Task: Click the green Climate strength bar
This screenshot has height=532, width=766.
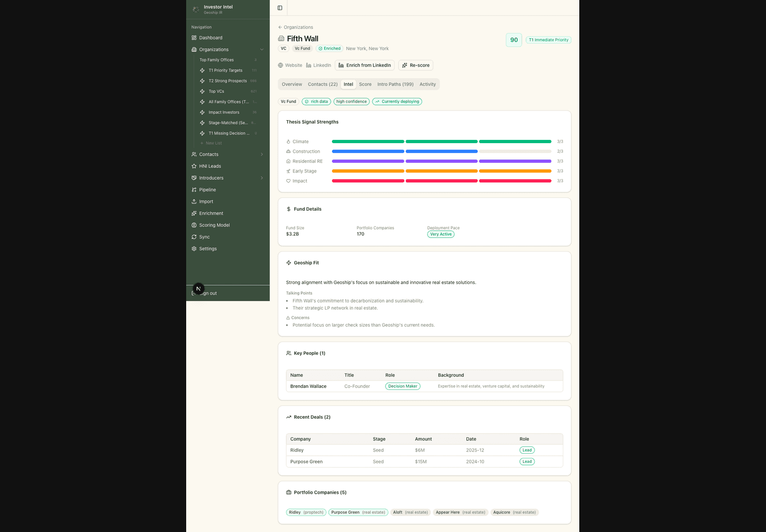Action: pyautogui.click(x=442, y=142)
